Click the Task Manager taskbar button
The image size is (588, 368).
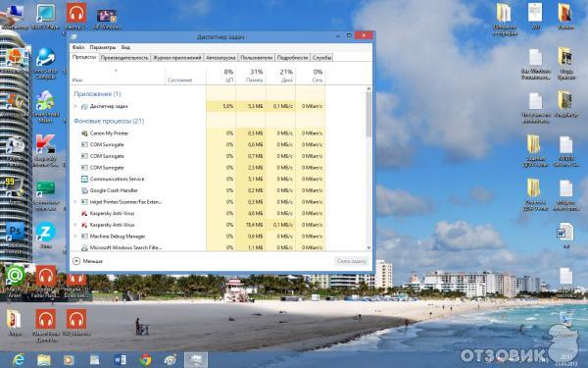coord(196,360)
